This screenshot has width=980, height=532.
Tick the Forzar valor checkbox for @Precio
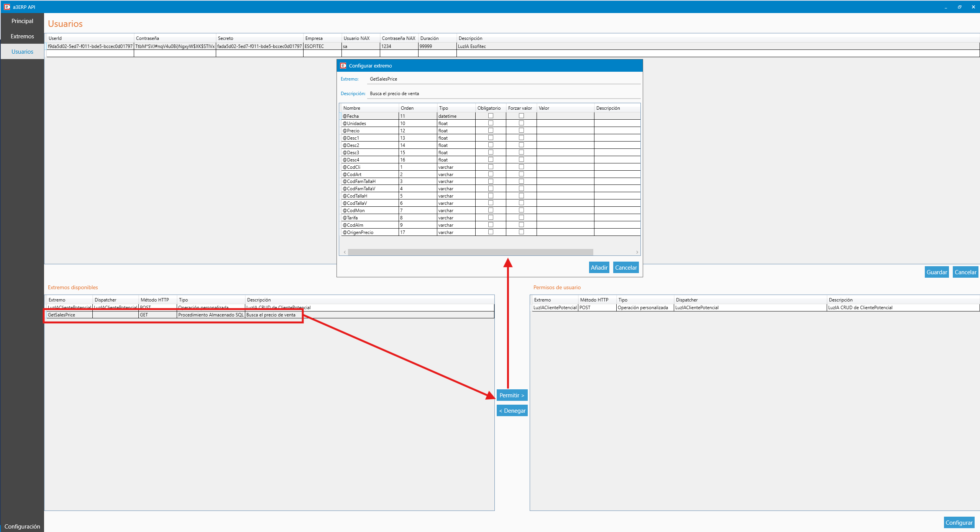point(521,130)
